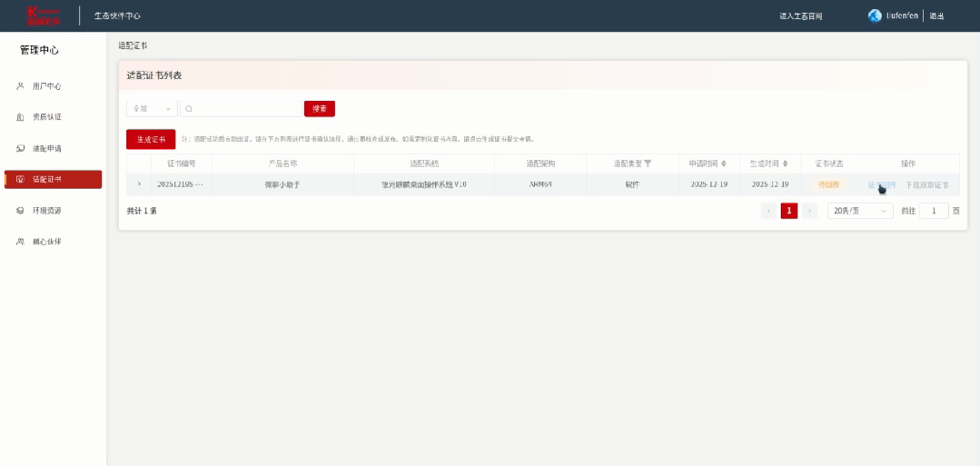Click 退出 to log out
The width and height of the screenshot is (980, 466).
tap(936, 16)
